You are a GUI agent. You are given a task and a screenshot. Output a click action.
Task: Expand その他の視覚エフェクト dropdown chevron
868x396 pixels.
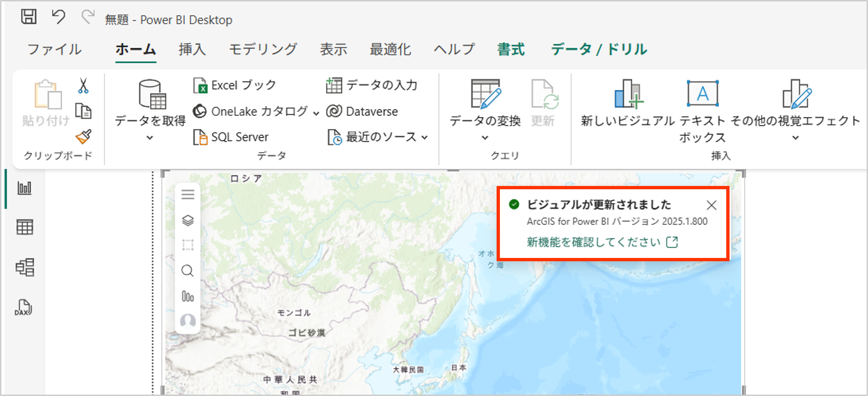(796, 137)
